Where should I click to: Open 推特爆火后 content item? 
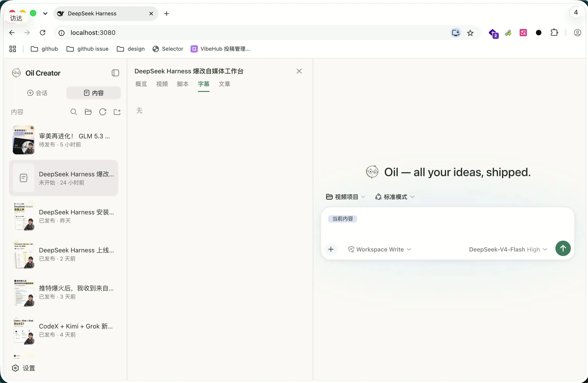coord(64,292)
